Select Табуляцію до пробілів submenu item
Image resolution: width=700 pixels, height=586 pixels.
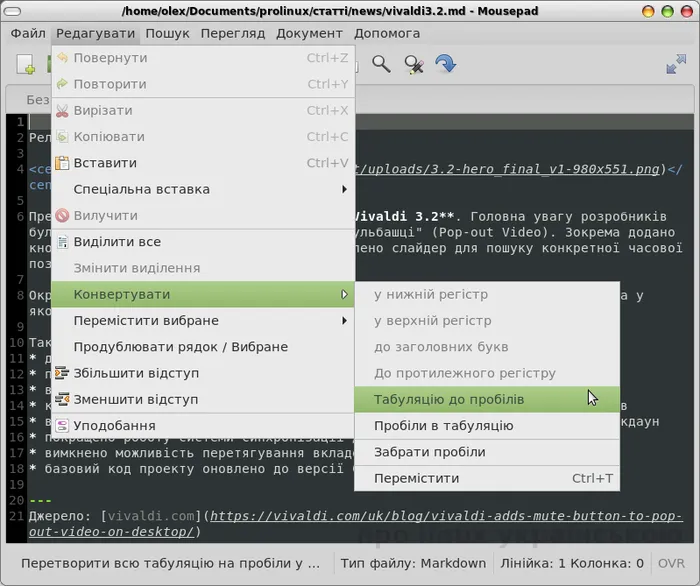point(487,399)
